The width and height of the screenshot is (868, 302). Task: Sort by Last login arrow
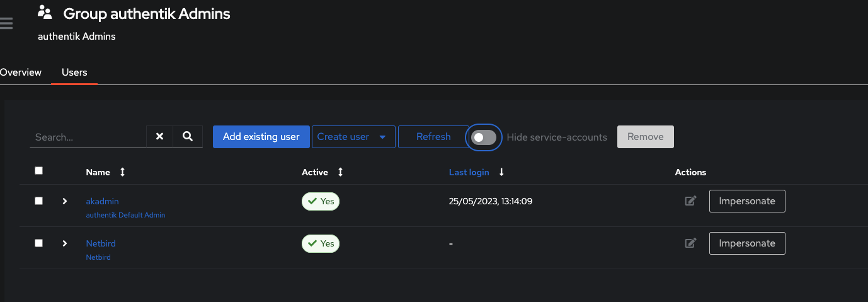(x=501, y=172)
